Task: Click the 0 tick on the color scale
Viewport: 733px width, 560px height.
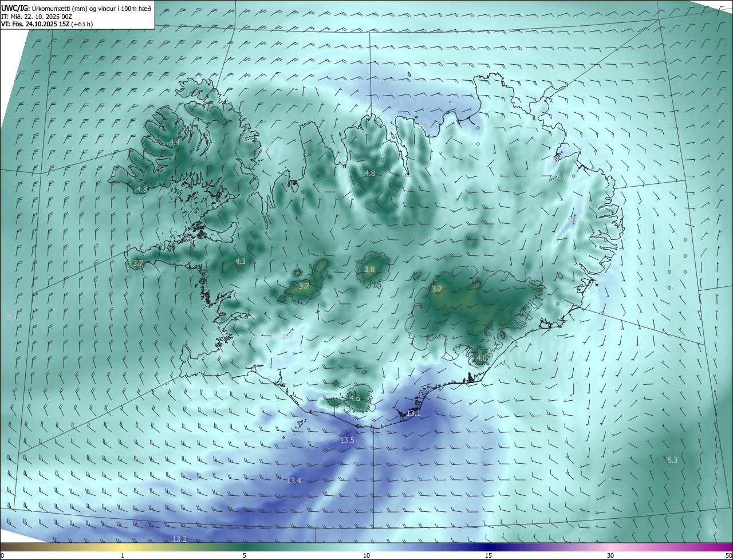Action: (x=2, y=555)
